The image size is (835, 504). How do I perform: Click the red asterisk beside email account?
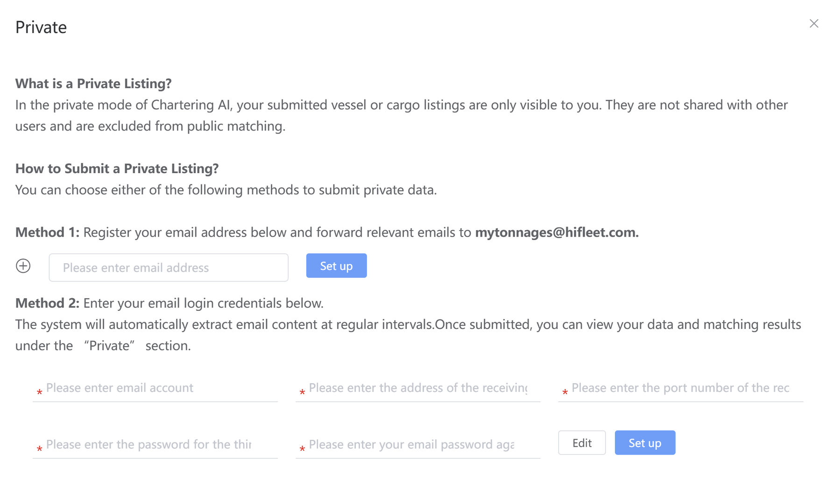(x=40, y=392)
